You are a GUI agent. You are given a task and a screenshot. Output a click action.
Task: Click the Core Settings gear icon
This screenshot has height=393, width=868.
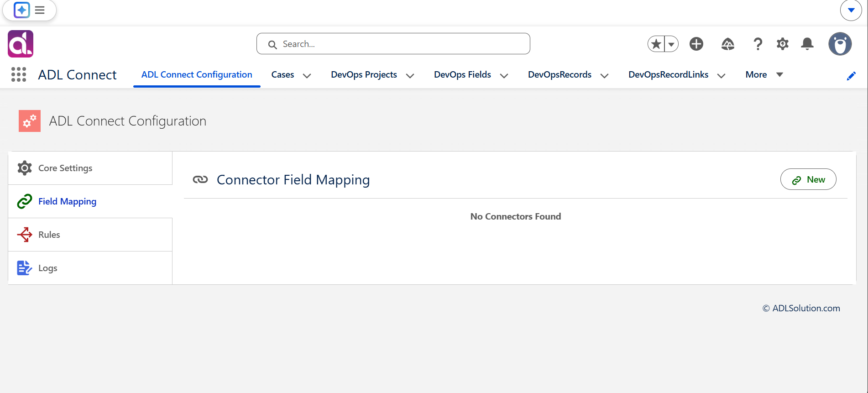[25, 168]
